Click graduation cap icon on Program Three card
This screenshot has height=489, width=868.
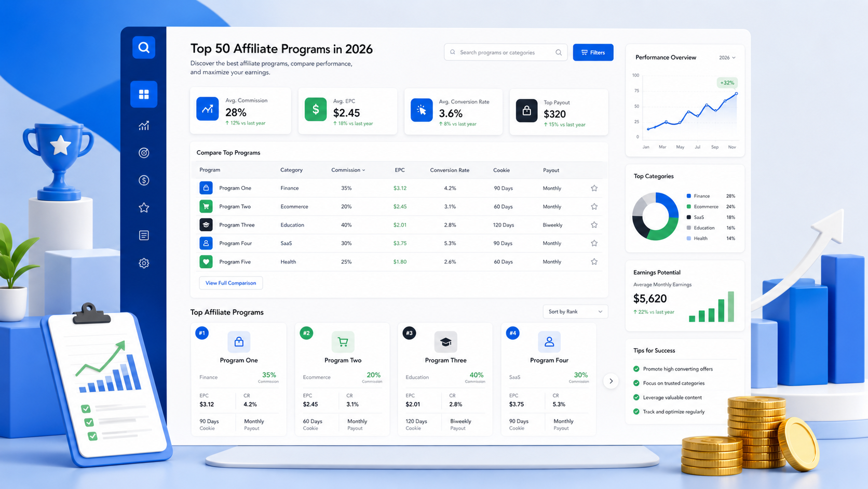[x=445, y=342]
